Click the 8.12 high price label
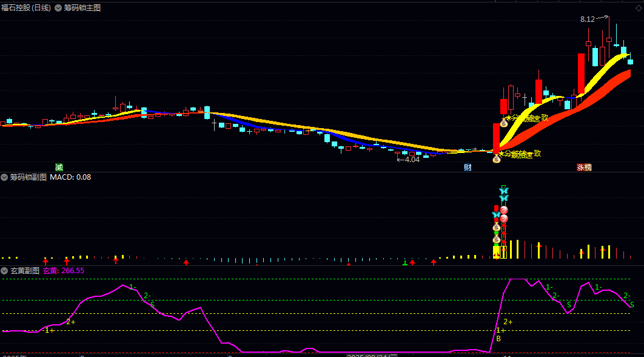This screenshot has height=357, width=644. (588, 19)
